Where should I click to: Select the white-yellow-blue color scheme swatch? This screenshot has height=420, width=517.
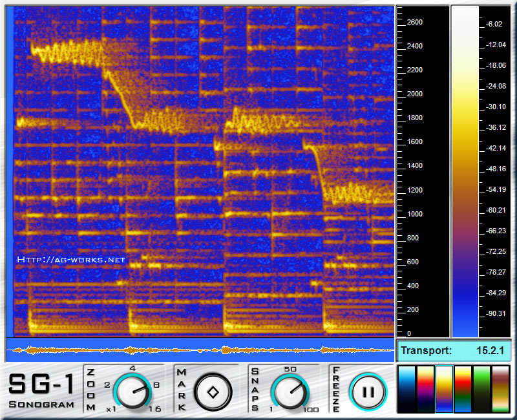444,390
